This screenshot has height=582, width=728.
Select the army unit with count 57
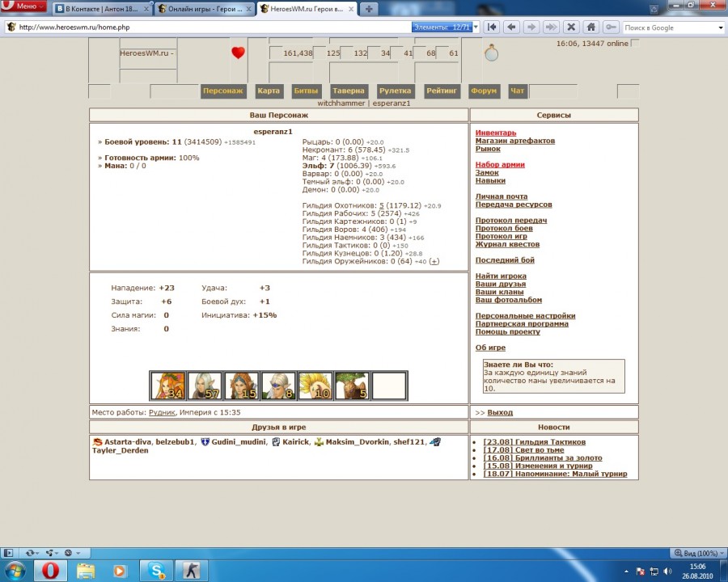tap(205, 386)
